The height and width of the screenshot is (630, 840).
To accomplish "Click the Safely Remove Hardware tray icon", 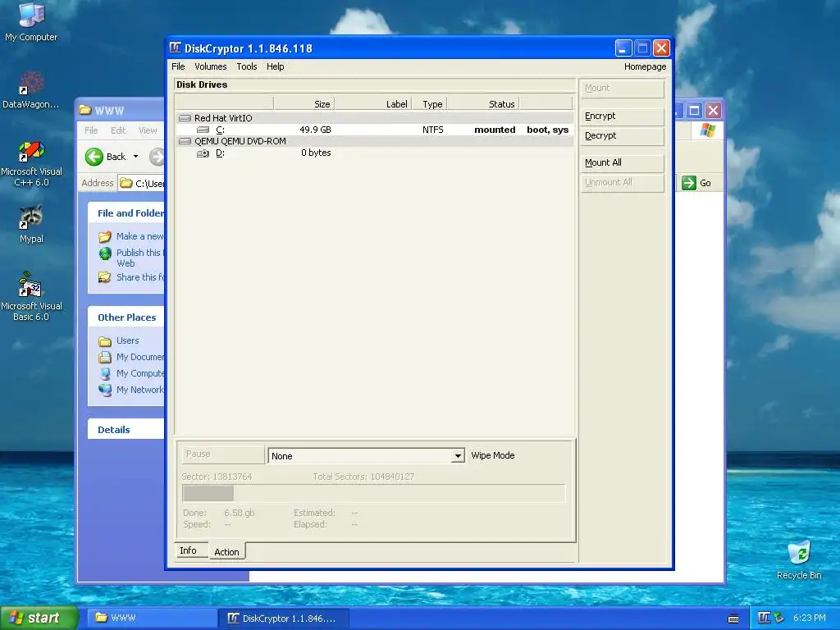I will pos(779,618).
